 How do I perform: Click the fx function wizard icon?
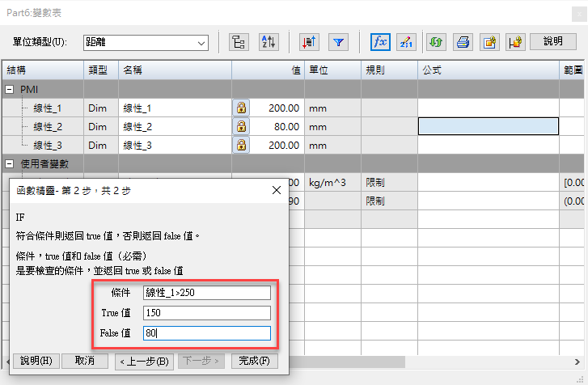pos(380,42)
